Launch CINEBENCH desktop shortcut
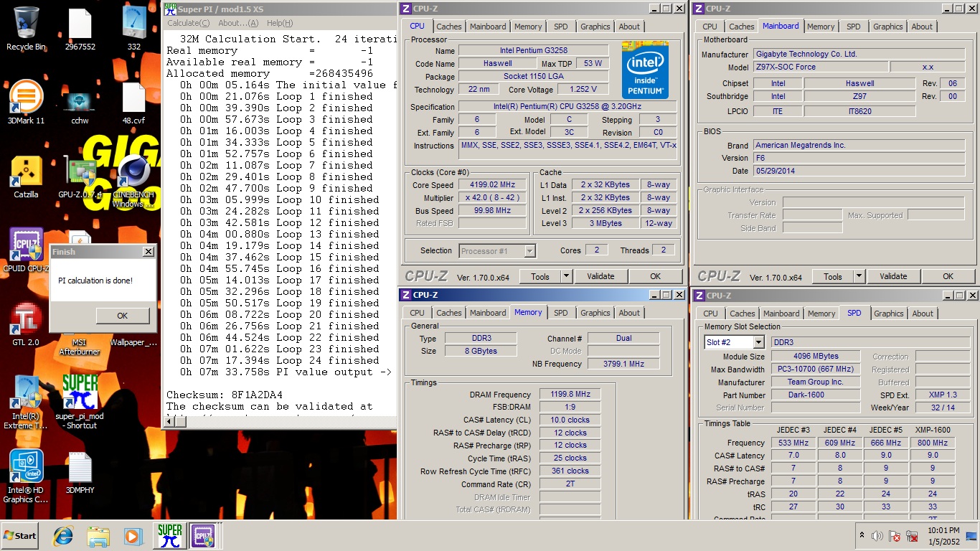The width and height of the screenshot is (980, 551). (134, 179)
